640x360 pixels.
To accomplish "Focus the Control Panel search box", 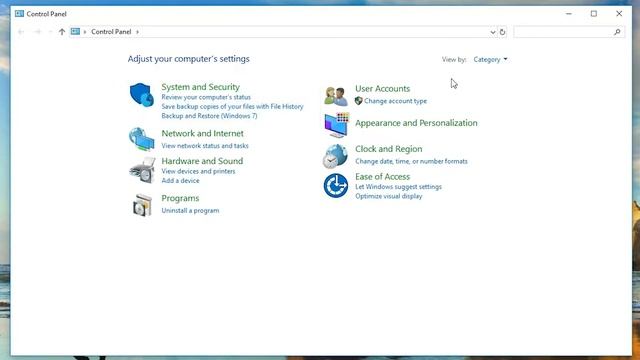I will (x=569, y=32).
